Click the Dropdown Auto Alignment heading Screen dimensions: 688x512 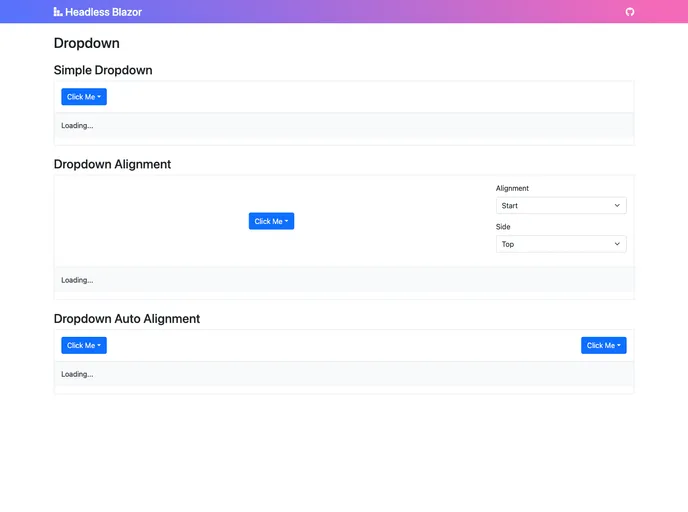point(127,319)
